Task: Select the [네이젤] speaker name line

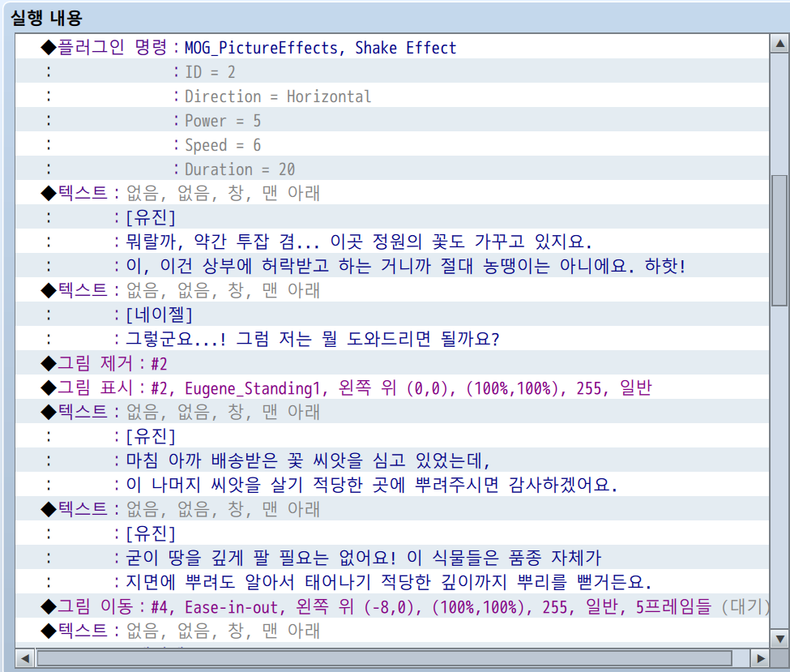Action: 392,314
